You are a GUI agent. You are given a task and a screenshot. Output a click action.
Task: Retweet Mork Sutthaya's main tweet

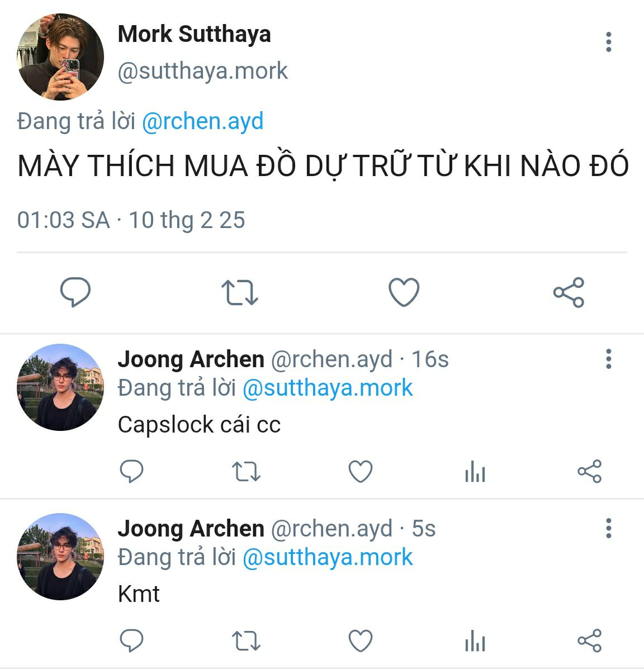[x=239, y=292]
